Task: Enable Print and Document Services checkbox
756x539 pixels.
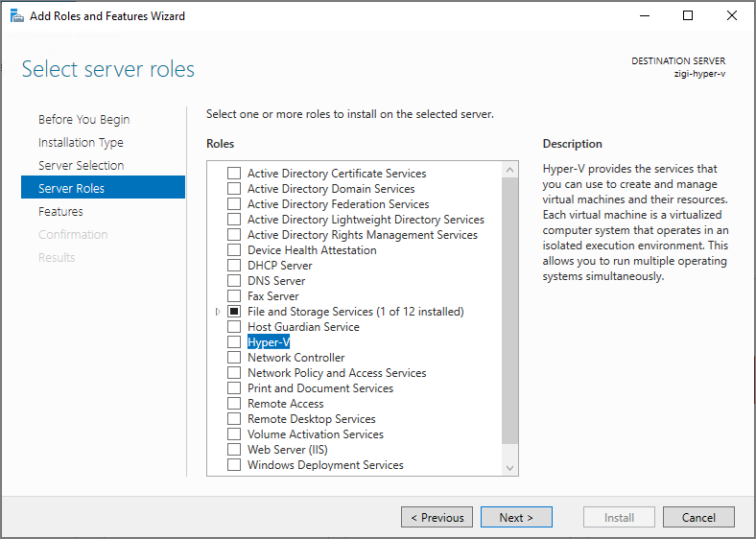Action: click(234, 388)
